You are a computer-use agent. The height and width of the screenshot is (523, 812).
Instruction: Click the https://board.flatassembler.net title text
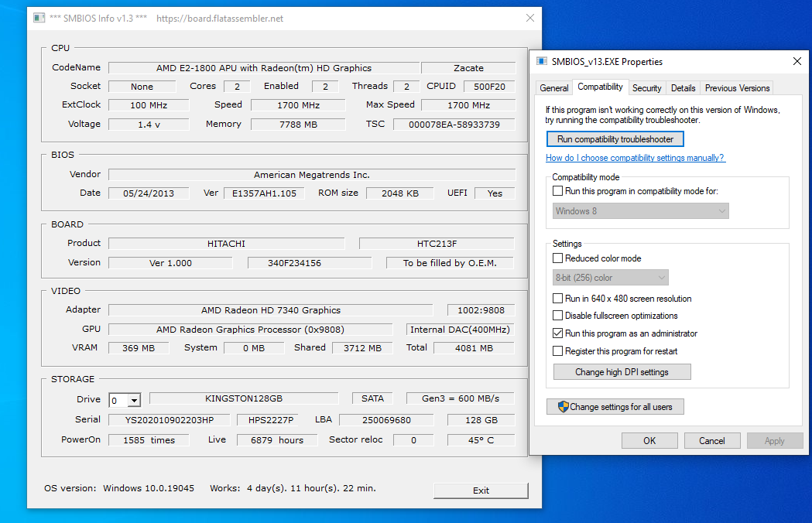pyautogui.click(x=220, y=18)
